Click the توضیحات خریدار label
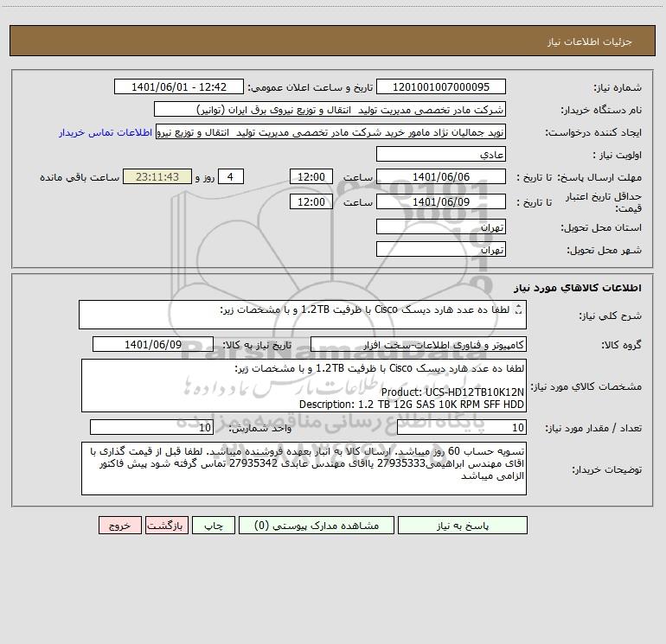The height and width of the screenshot is (644, 666). point(607,469)
